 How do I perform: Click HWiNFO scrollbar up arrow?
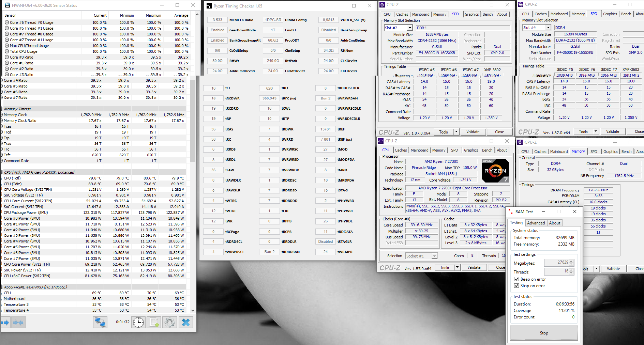point(197,15)
